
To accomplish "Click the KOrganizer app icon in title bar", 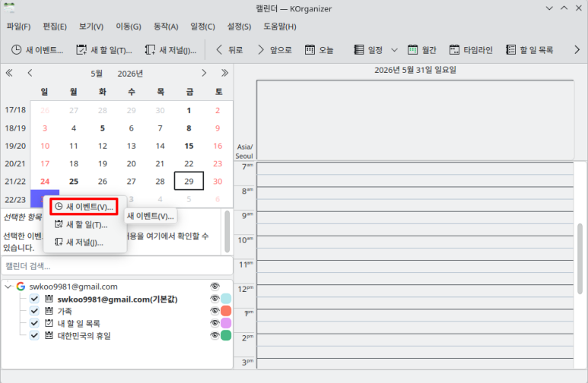I will 9,8.
